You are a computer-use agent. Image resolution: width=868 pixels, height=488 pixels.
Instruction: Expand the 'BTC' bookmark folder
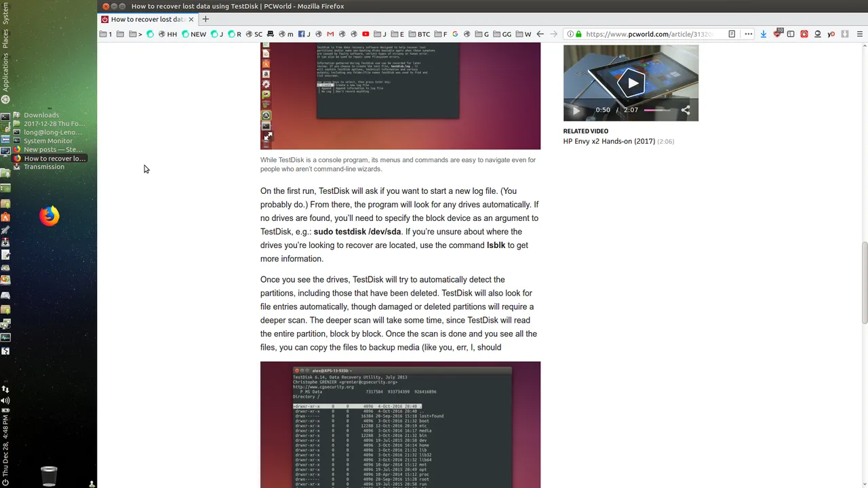[418, 34]
